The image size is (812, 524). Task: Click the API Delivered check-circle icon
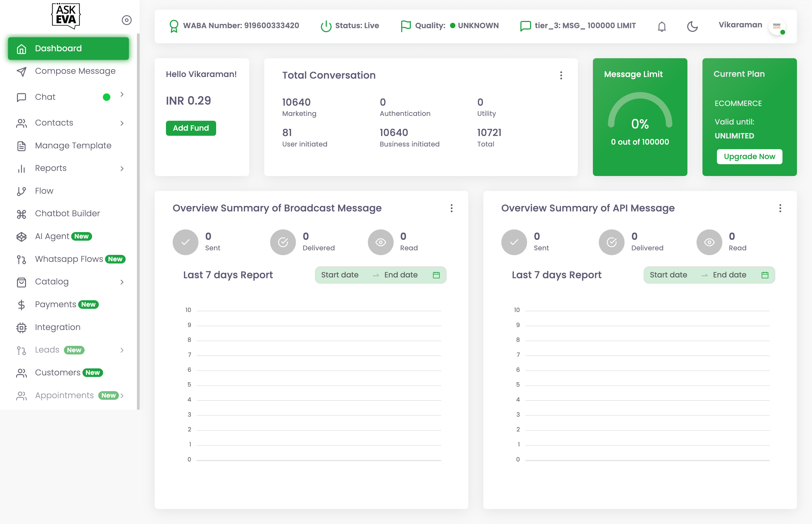point(611,242)
